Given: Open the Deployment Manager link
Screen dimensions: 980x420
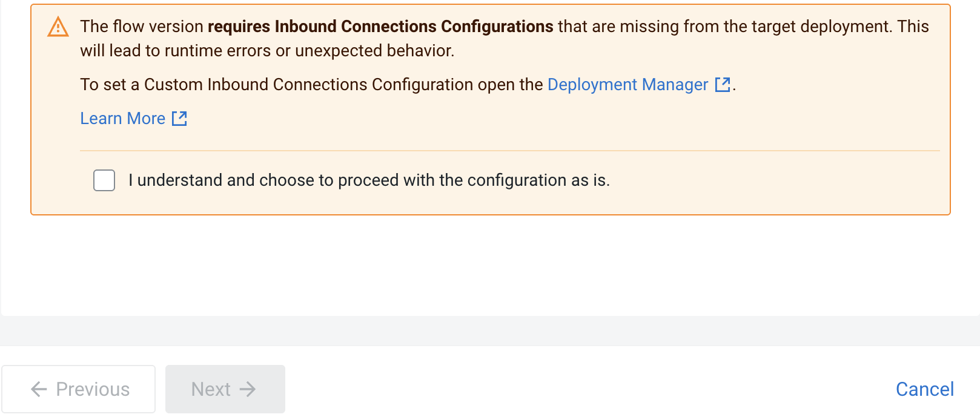Looking at the screenshot, I should point(627,85).
